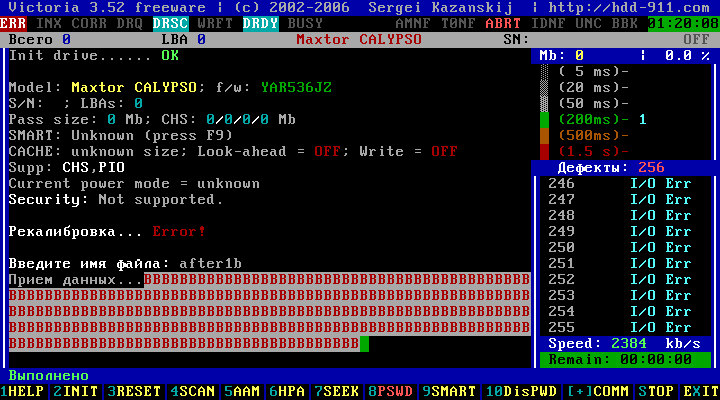Viewport: 720px width, 400px height.
Task: Click EXIT to quit Victoria
Action: click(701, 391)
